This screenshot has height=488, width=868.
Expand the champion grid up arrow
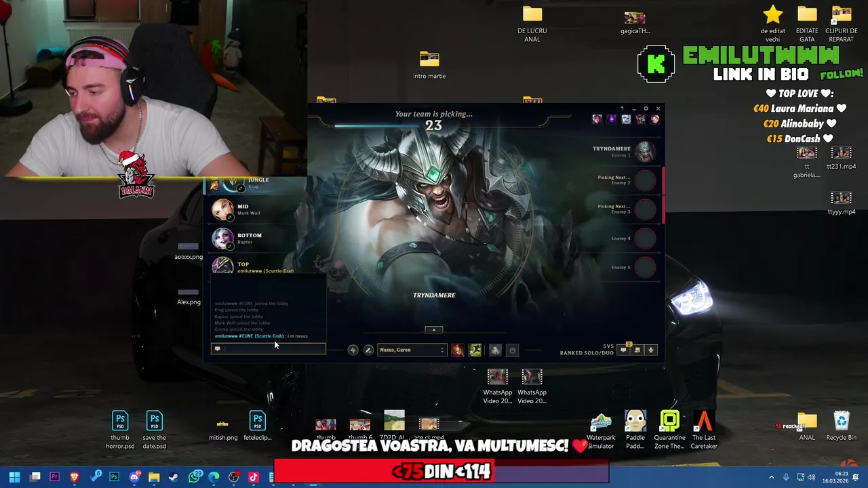[434, 329]
